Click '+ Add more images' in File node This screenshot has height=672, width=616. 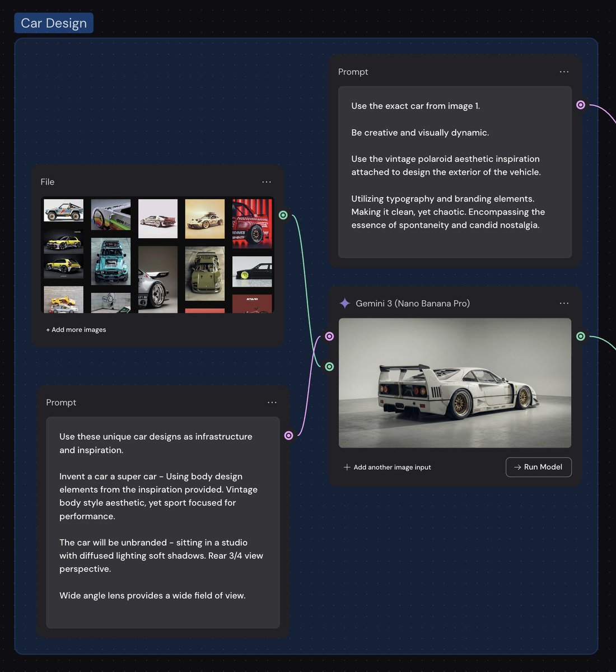(76, 330)
